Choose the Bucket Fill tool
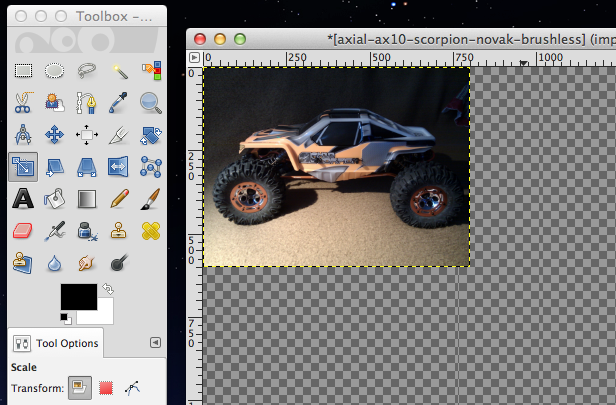 [x=55, y=198]
